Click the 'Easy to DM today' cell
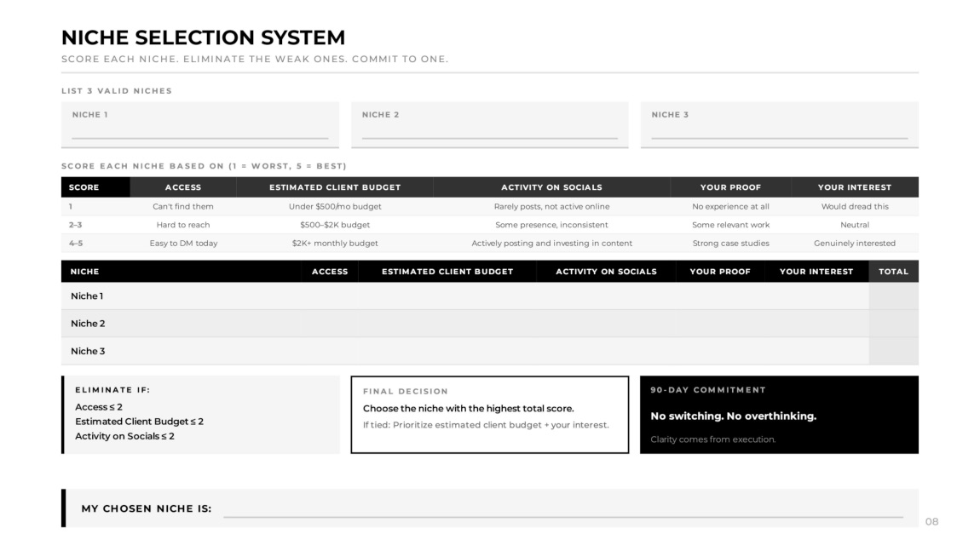 click(183, 243)
